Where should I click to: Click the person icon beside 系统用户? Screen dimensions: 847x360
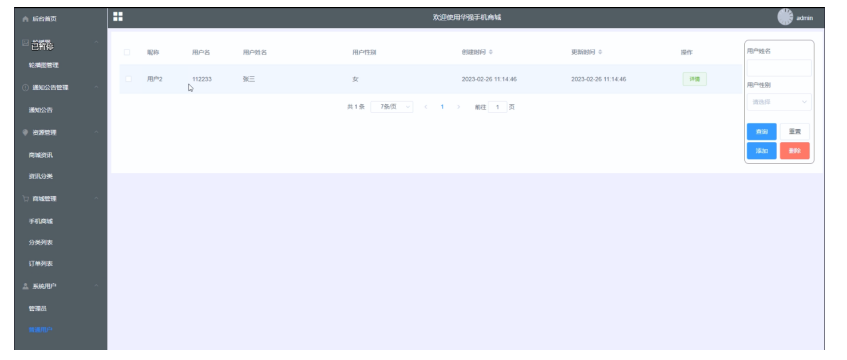click(x=25, y=286)
